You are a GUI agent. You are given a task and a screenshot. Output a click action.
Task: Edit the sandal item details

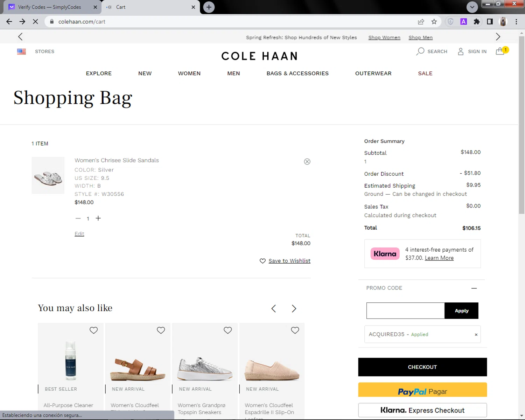[x=79, y=234]
